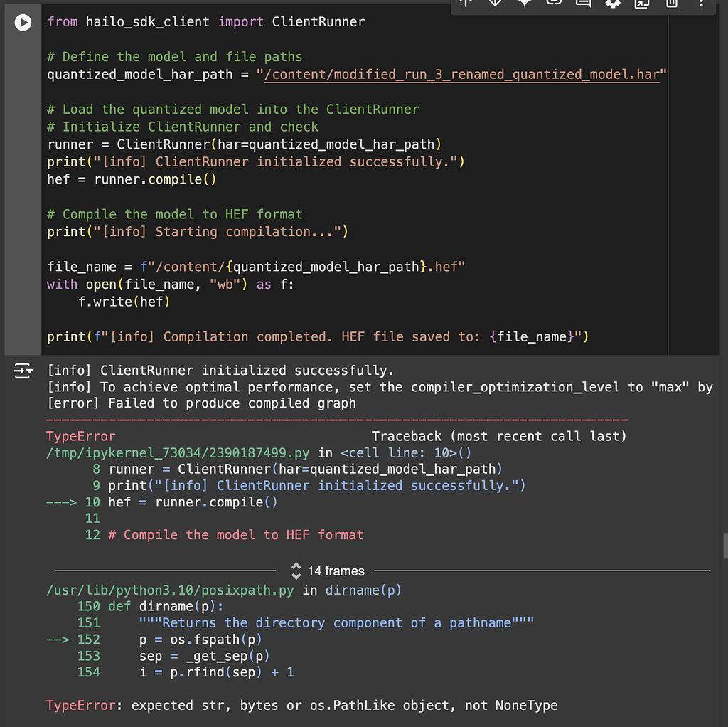Click the final TypeError message text
The image size is (728, 727).
point(301,705)
